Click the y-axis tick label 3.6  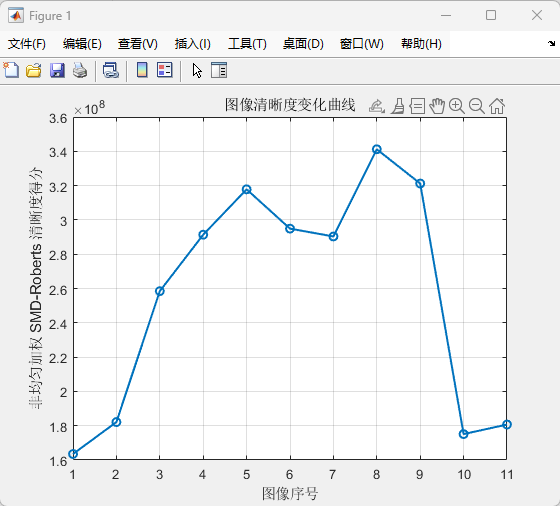pyautogui.click(x=58, y=119)
